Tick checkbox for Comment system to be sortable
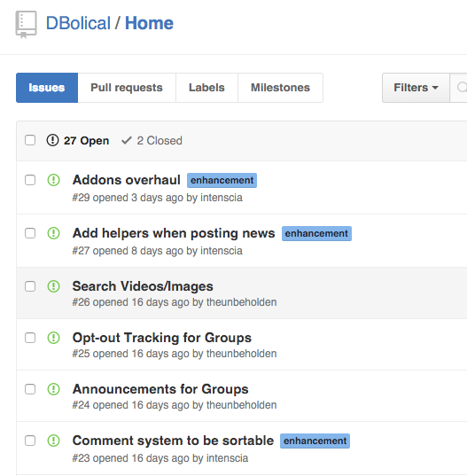The image size is (467, 476). coord(30,441)
